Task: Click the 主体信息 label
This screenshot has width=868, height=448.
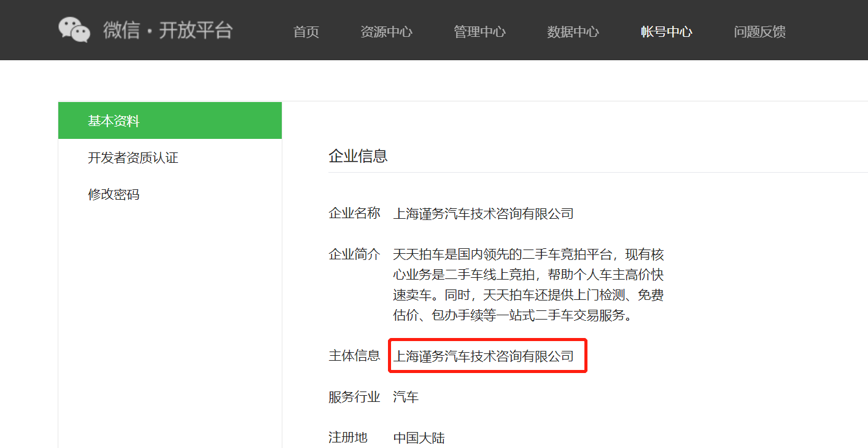Action: coord(354,356)
